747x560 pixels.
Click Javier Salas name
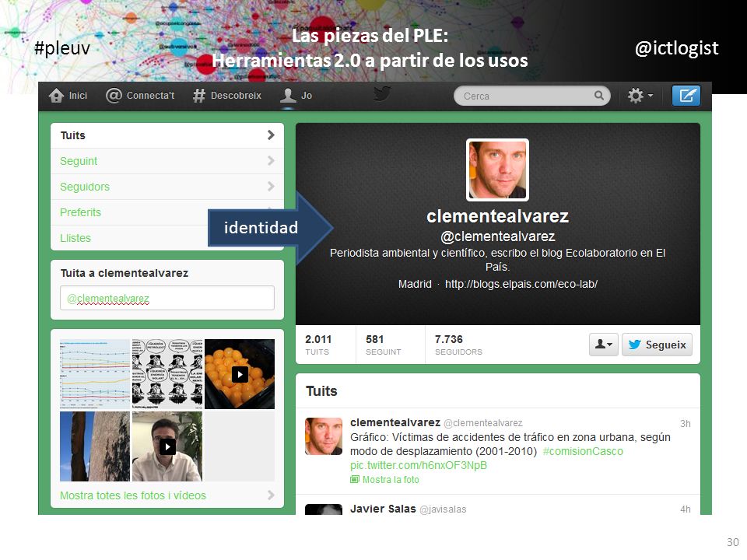click(383, 509)
